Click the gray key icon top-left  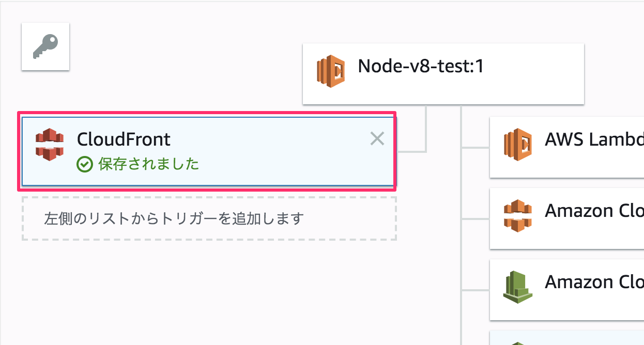[x=45, y=46]
